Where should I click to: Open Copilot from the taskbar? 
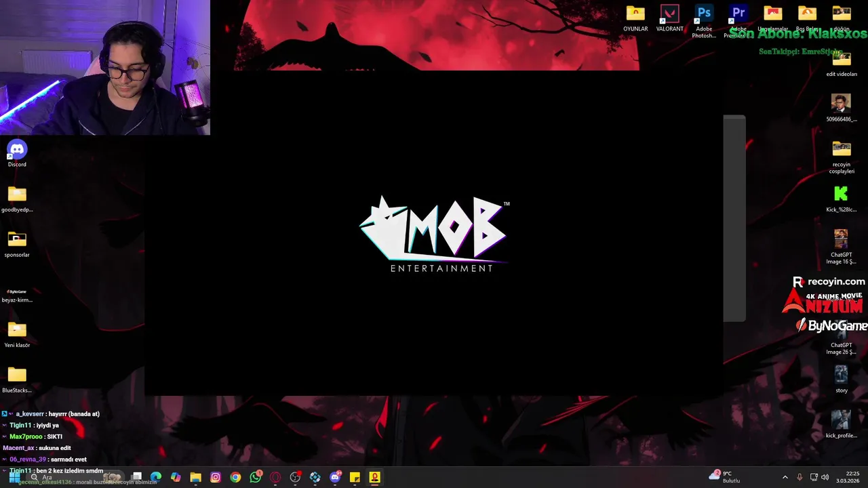(x=176, y=477)
